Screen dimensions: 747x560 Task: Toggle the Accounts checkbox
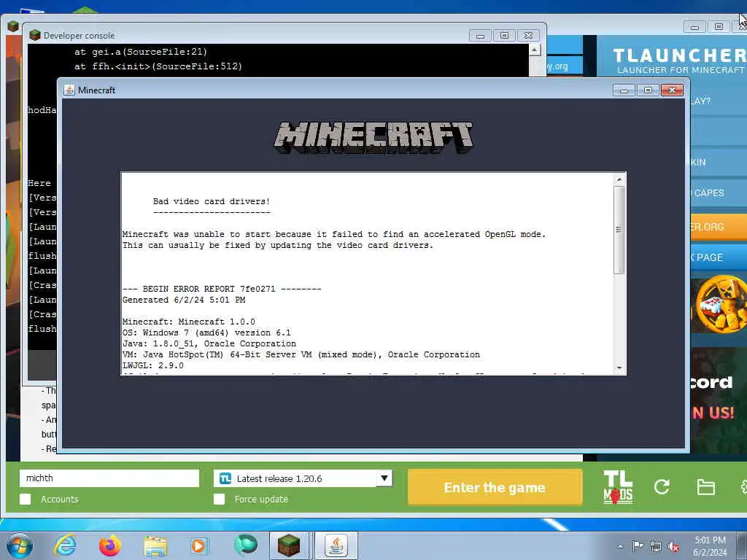click(x=26, y=499)
